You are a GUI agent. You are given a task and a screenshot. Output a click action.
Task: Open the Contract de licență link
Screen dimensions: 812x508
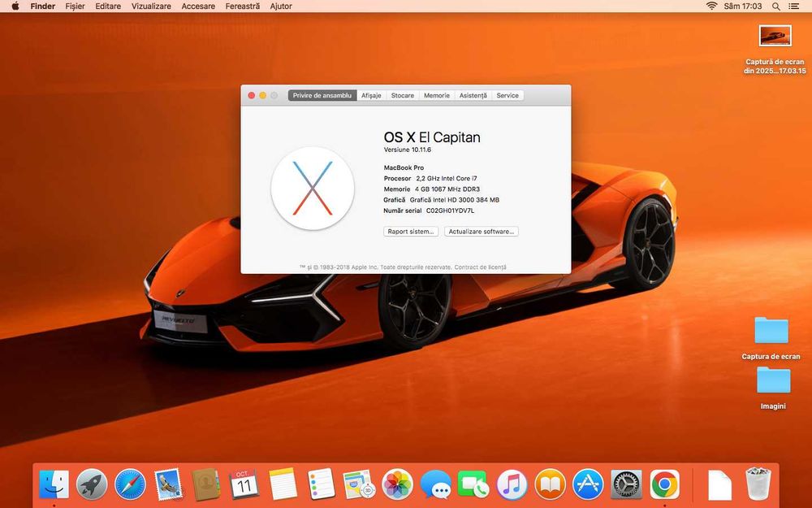click(x=480, y=267)
